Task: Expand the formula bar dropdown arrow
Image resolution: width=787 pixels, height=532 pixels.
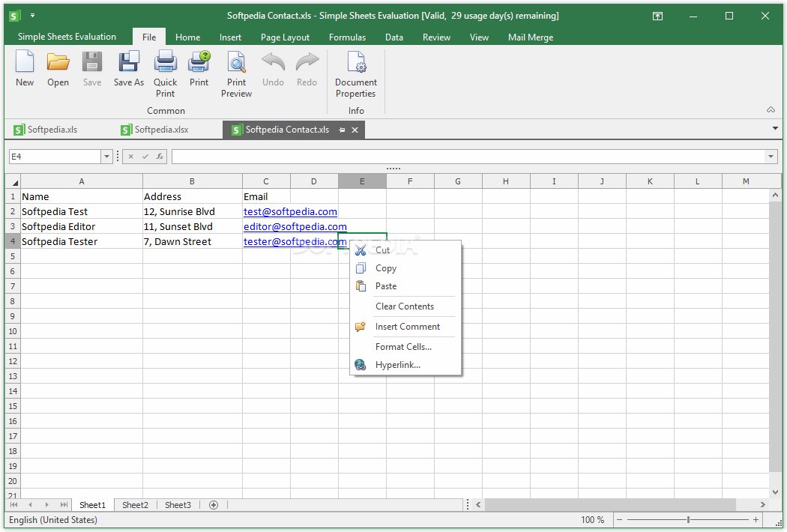Action: click(771, 157)
